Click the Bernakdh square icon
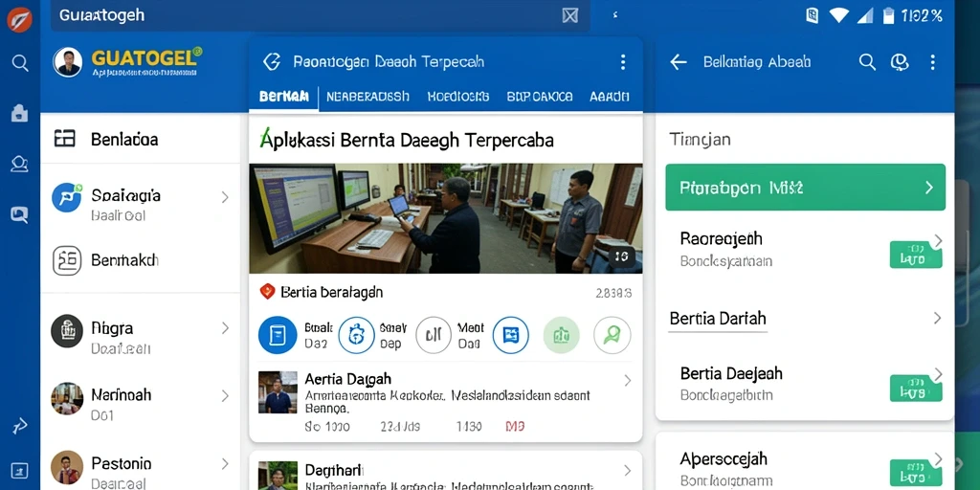This screenshot has width=980, height=490. tap(67, 260)
